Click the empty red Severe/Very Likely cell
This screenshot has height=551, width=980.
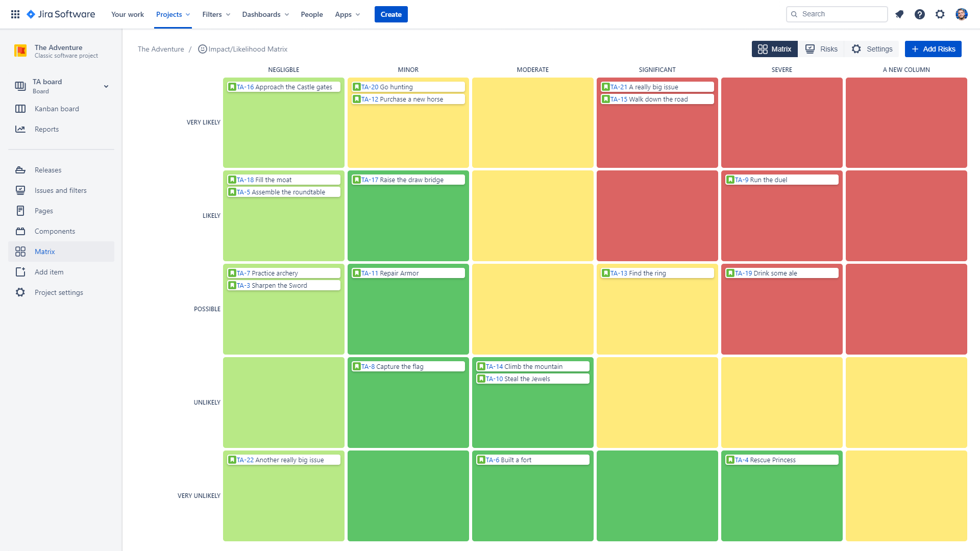click(781, 122)
